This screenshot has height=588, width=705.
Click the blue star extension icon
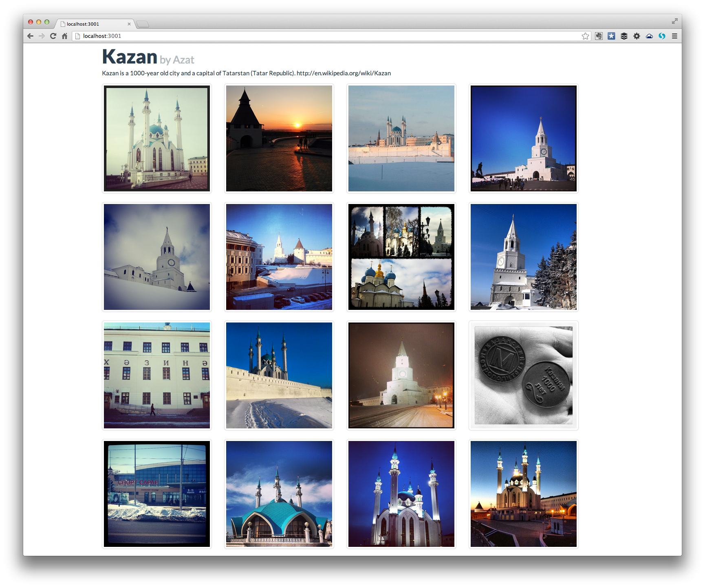pyautogui.click(x=611, y=36)
